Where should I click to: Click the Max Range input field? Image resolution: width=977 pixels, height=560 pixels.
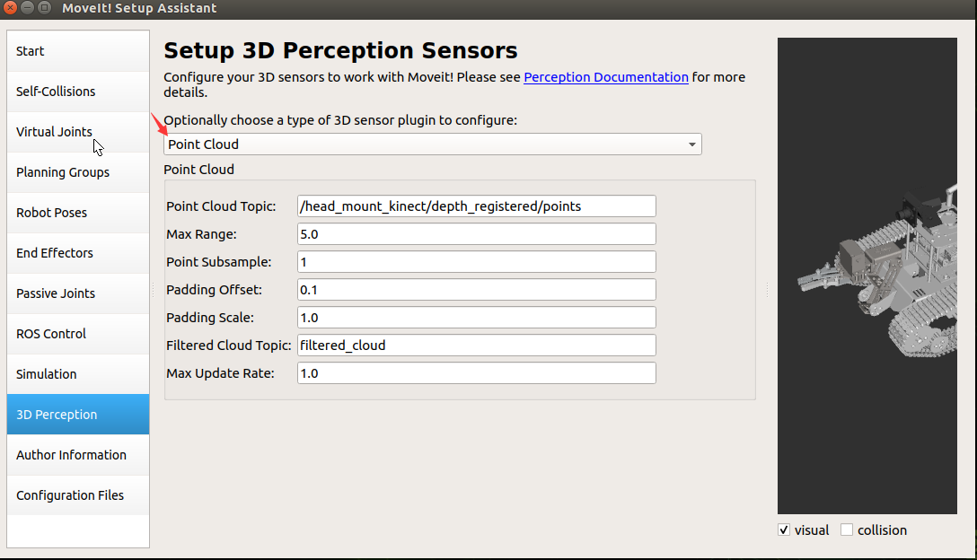tap(477, 234)
